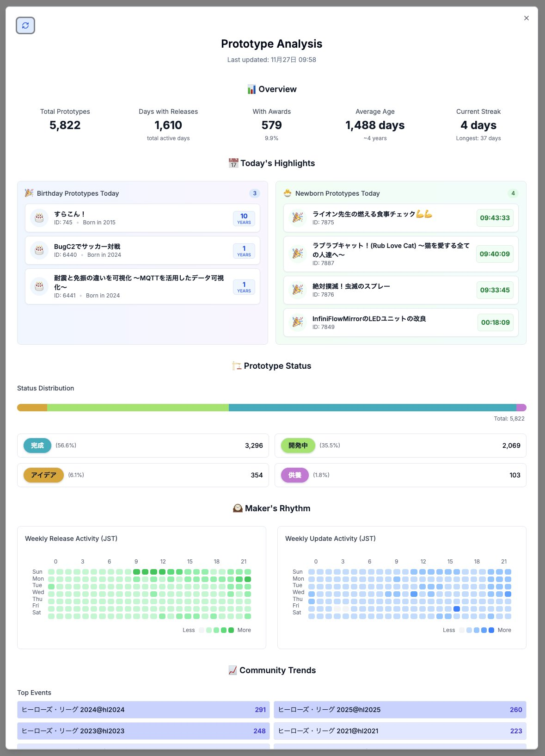Click party popper icon for 絶対撲滅 prototype

[x=298, y=290]
